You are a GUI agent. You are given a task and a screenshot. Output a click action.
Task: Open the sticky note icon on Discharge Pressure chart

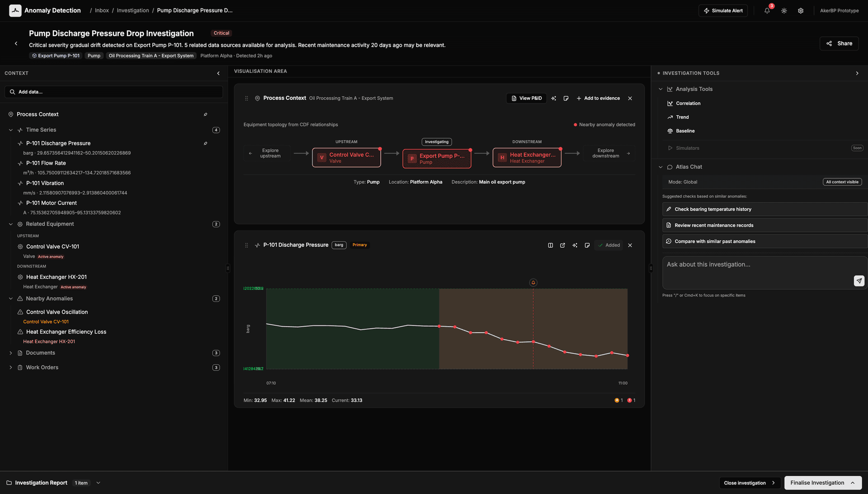tap(587, 245)
